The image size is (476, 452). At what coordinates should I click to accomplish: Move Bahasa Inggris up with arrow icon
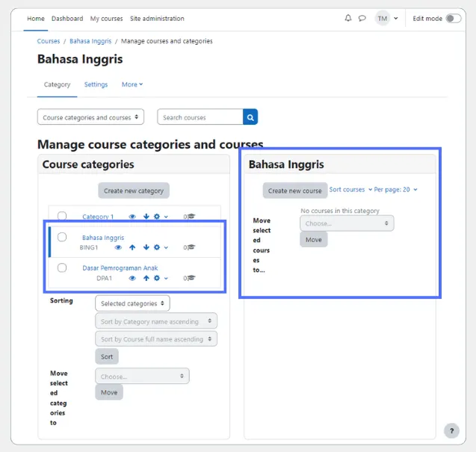coord(132,247)
